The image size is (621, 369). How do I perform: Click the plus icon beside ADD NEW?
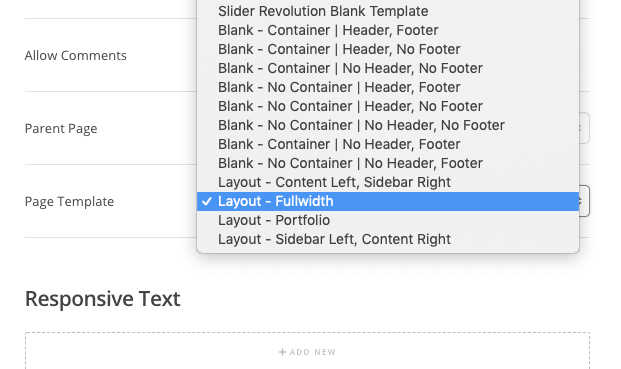282,352
